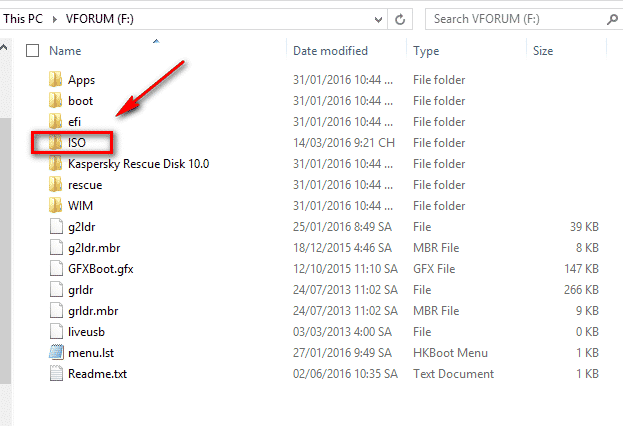This screenshot has height=426, width=623.
Task: Select the Readme.txt file name
Action: (x=97, y=374)
